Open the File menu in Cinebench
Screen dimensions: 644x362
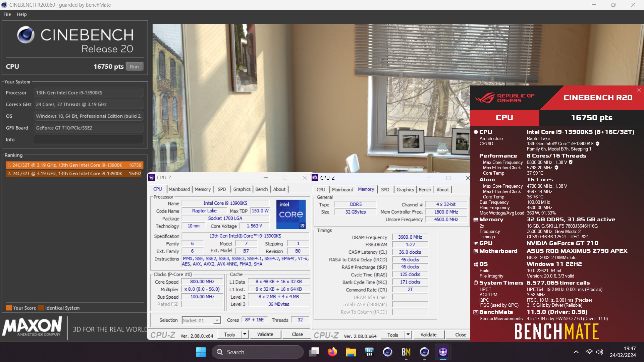(7, 14)
